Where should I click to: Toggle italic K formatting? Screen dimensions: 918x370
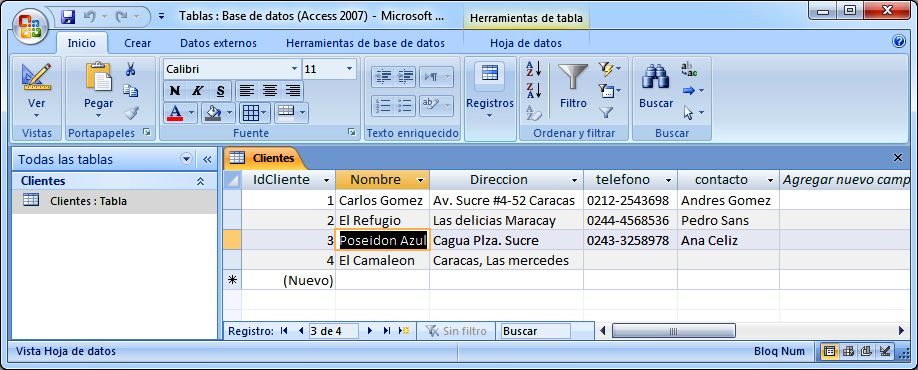[x=197, y=91]
